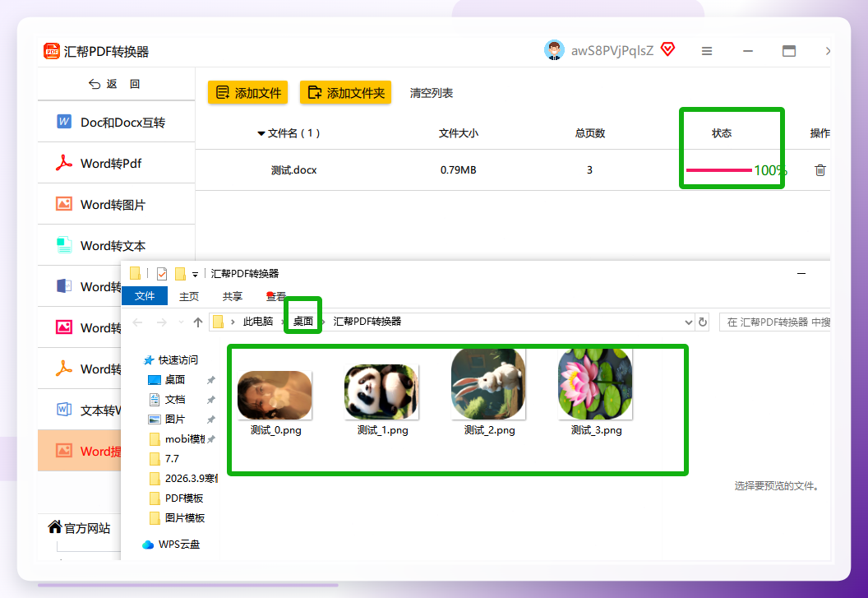
Task: Open the 共享 tab in Explorer ribbon
Action: point(233,296)
